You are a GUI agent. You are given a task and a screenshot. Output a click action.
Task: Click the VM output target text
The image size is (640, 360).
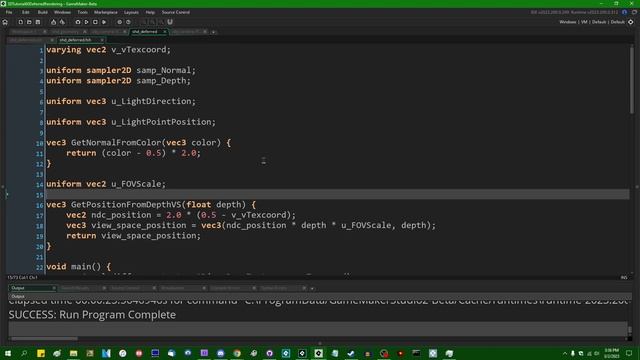[x=584, y=22]
